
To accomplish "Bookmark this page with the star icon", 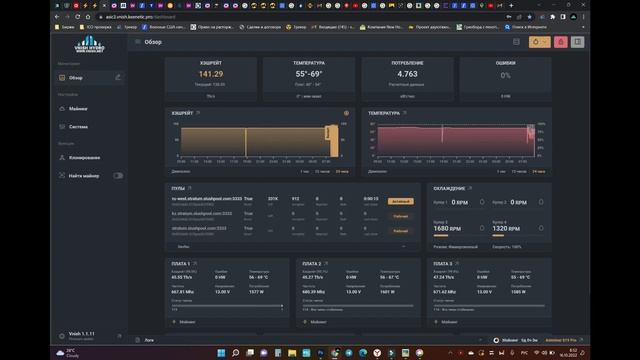I will [529, 17].
